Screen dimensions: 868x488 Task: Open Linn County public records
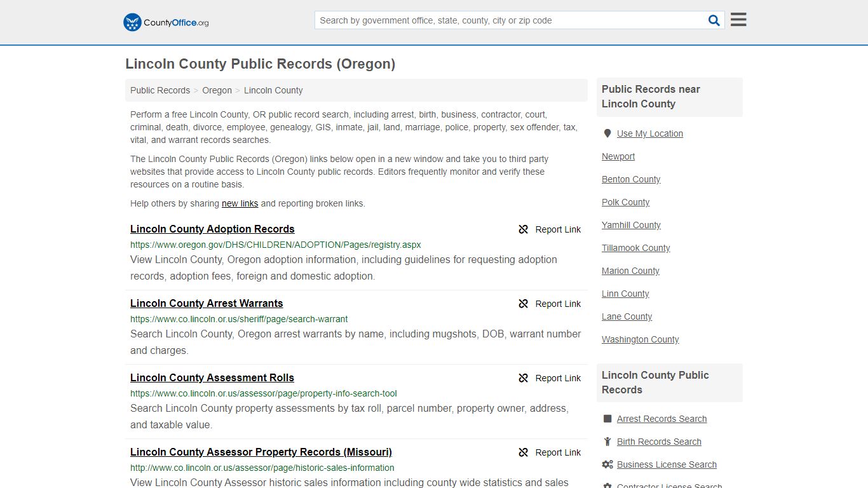[625, 294]
